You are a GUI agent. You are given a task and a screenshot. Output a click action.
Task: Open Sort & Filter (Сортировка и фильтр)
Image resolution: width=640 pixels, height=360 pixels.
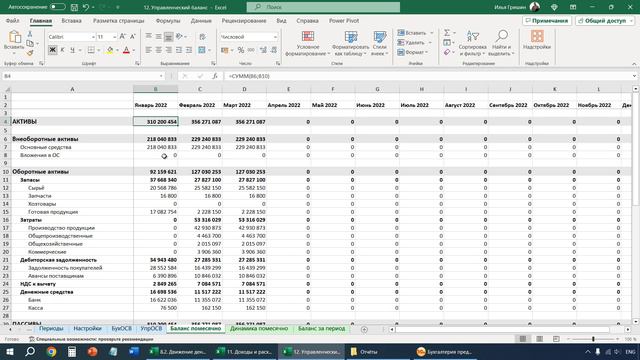472,43
